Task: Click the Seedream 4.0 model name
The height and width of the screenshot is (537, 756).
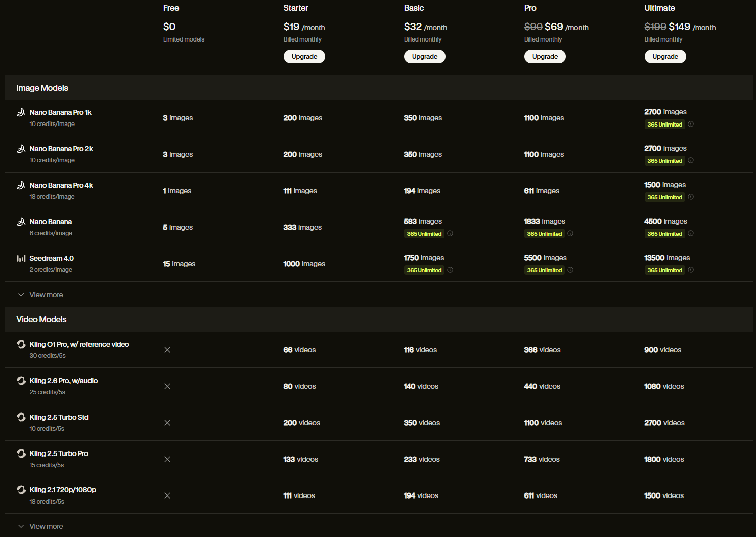Action: coord(52,258)
